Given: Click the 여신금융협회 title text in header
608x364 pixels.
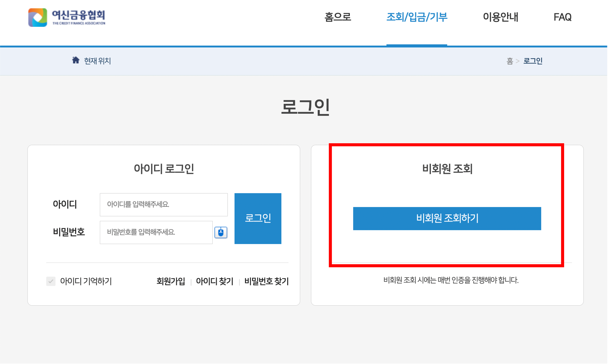Looking at the screenshot, I should coord(79,15).
